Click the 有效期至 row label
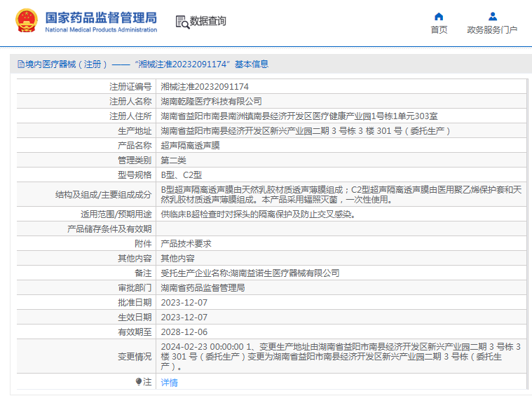532x396 pixels. click(x=135, y=332)
